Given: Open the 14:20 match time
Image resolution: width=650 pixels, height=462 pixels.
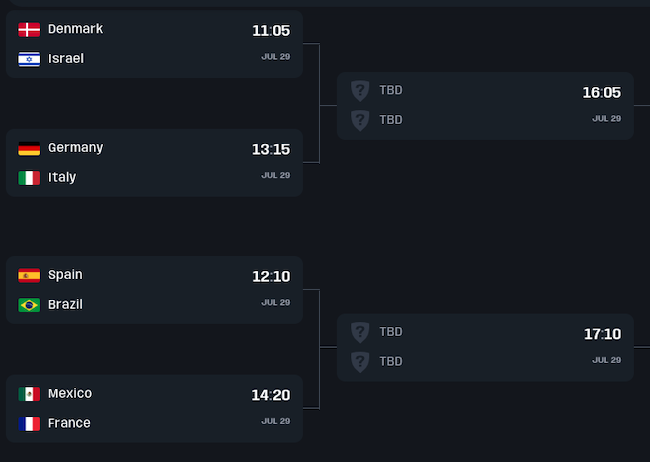Looking at the screenshot, I should pos(271,396).
